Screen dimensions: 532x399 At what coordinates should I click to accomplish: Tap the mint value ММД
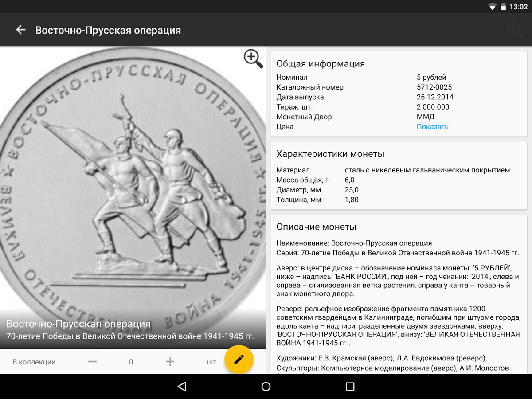click(x=426, y=117)
